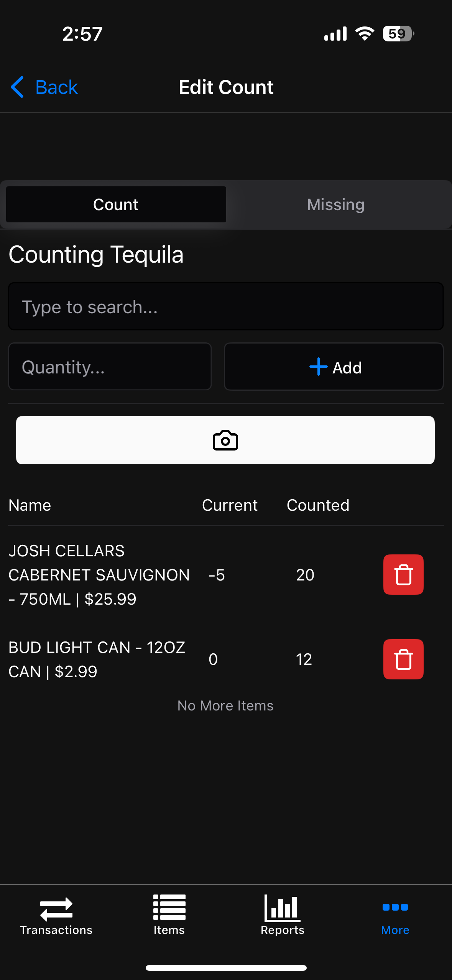Focus the Type to search field

(x=225, y=307)
